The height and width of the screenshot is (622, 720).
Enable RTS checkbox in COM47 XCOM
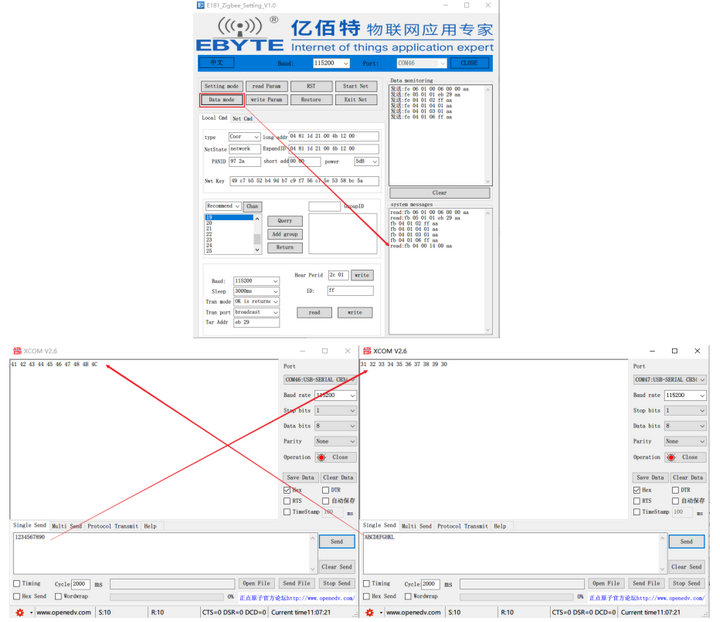click(637, 501)
